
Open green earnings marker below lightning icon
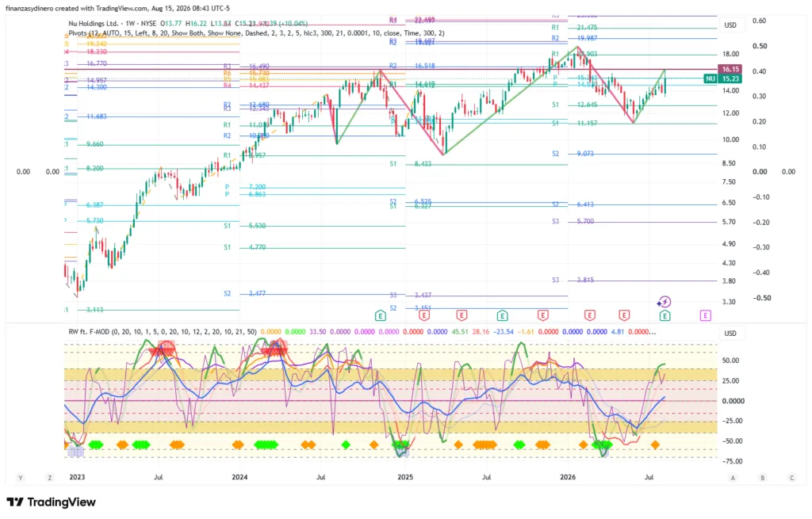coord(665,315)
